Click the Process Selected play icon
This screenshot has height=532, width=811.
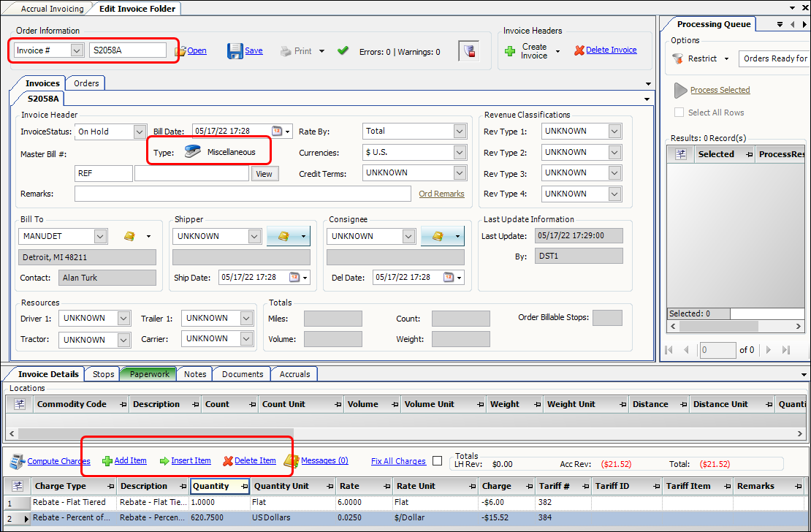coord(681,90)
